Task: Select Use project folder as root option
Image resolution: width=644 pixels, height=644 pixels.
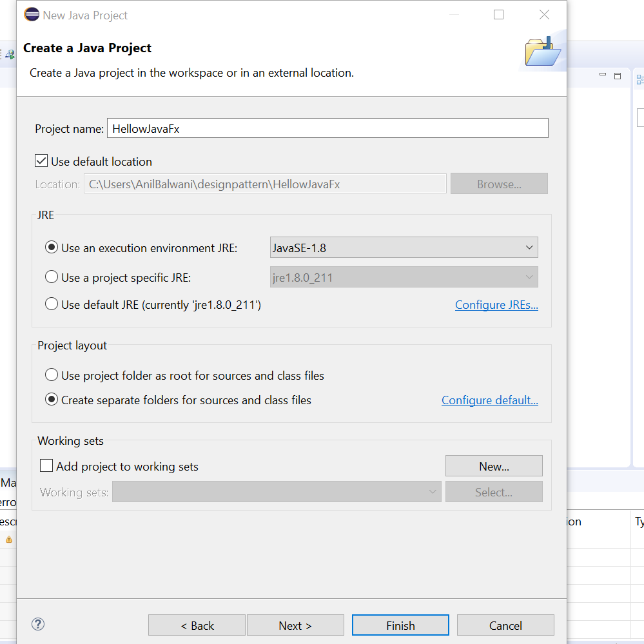Action: tap(51, 375)
